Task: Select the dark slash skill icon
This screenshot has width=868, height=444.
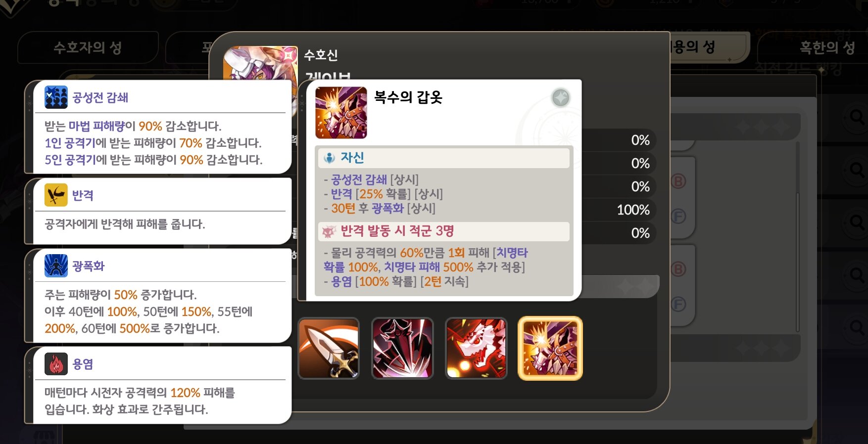Action: [402, 349]
